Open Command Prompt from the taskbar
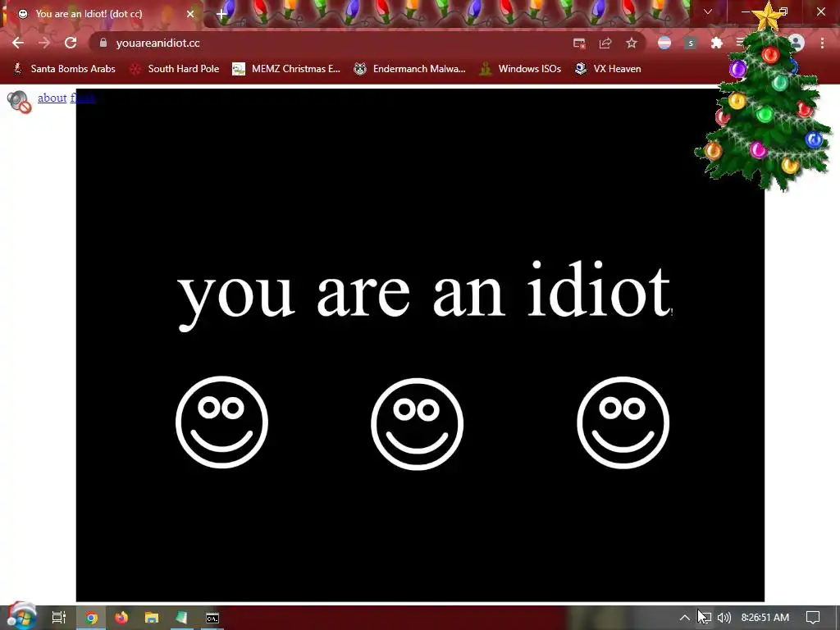Viewport: 840px width, 630px height. [212, 618]
